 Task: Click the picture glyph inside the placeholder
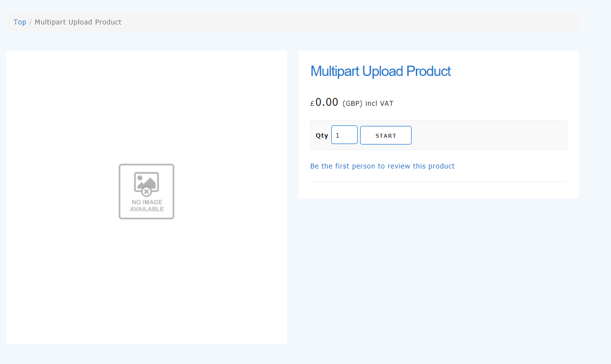147,181
